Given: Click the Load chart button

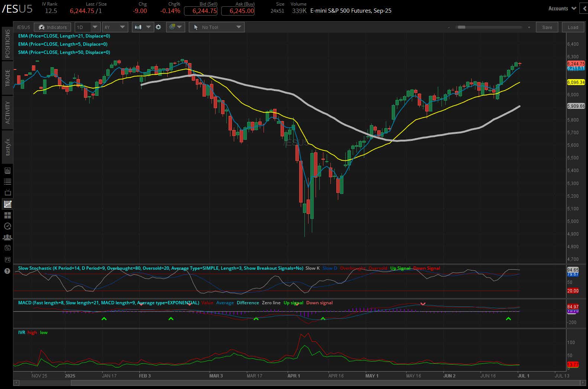Looking at the screenshot, I should click(573, 27).
